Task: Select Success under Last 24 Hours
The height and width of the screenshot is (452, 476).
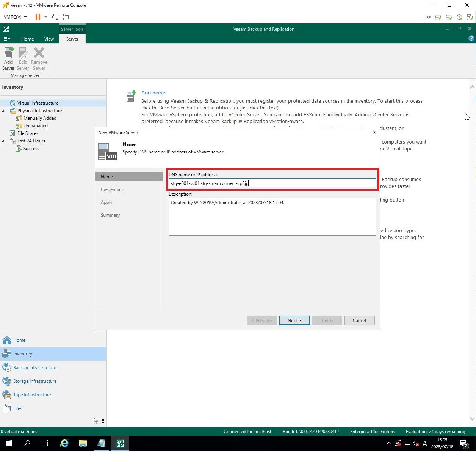Action: [31, 149]
